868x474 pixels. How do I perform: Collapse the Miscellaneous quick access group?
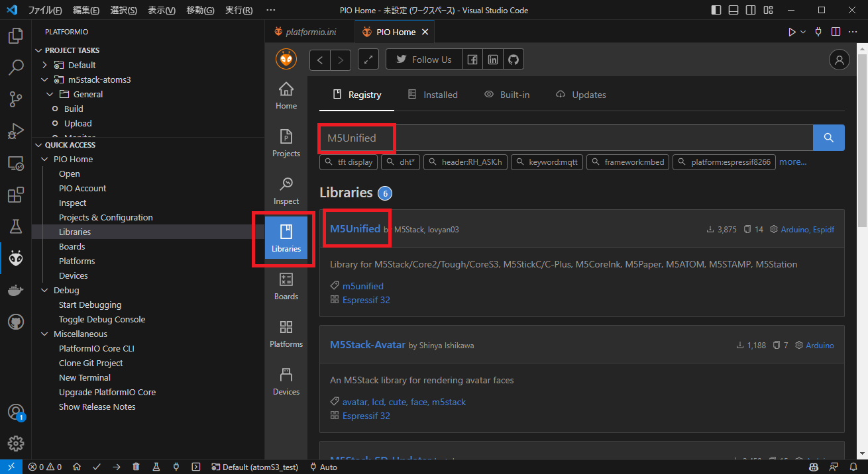coord(44,334)
